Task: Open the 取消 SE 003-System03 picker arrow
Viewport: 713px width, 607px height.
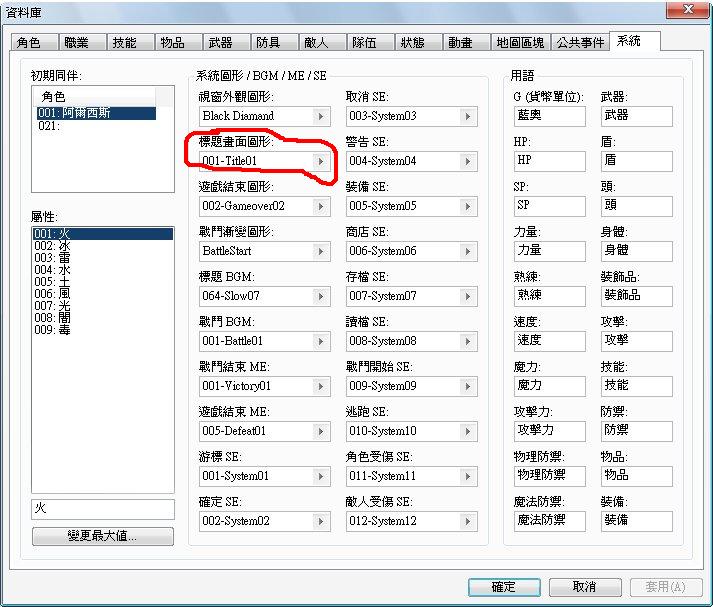Action: [468, 116]
